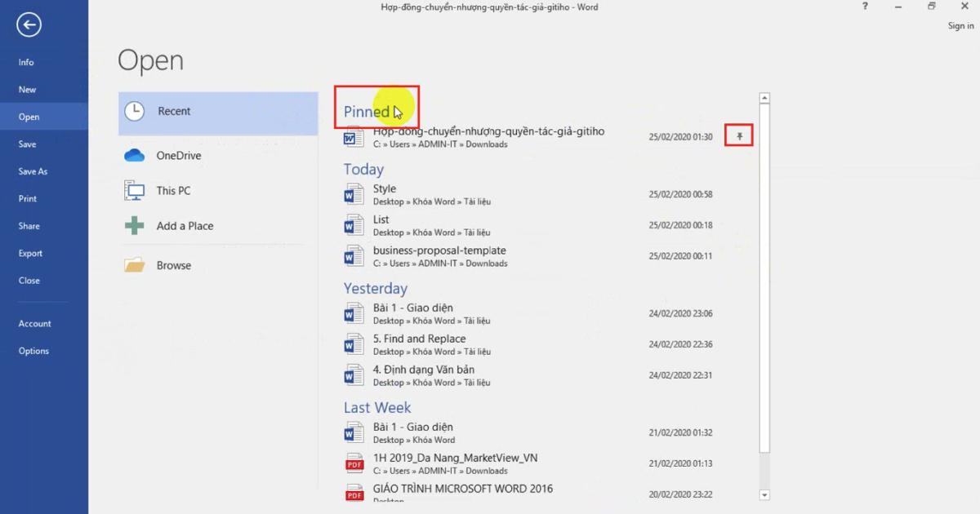Viewport: 980px width, 514px height.
Task: Click the Yesterday group heading
Action: tap(376, 288)
